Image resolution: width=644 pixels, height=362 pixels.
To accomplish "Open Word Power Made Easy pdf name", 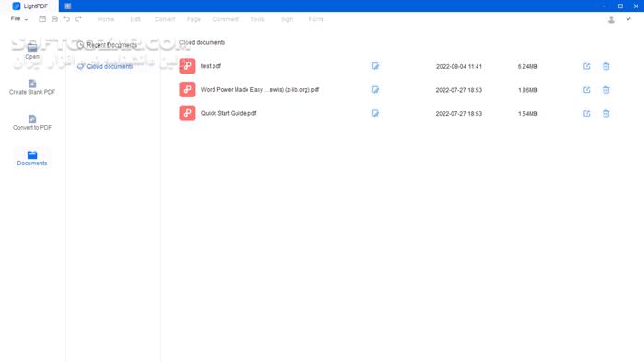I will (260, 90).
